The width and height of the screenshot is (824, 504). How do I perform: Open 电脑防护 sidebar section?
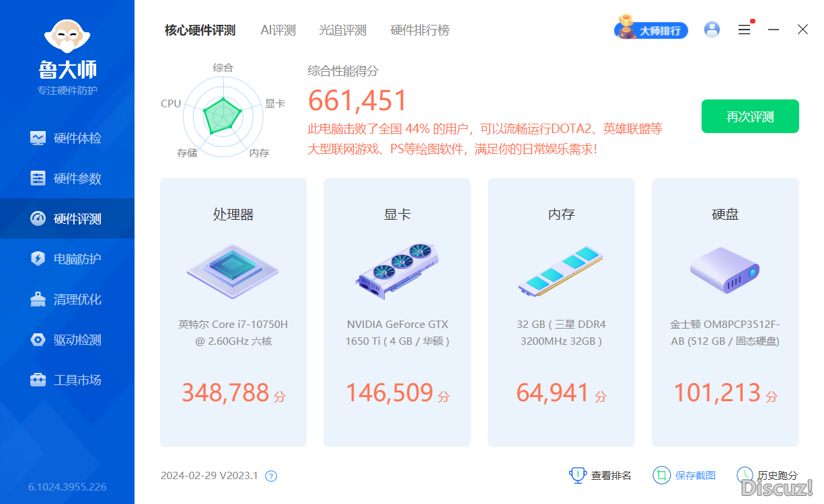[67, 259]
